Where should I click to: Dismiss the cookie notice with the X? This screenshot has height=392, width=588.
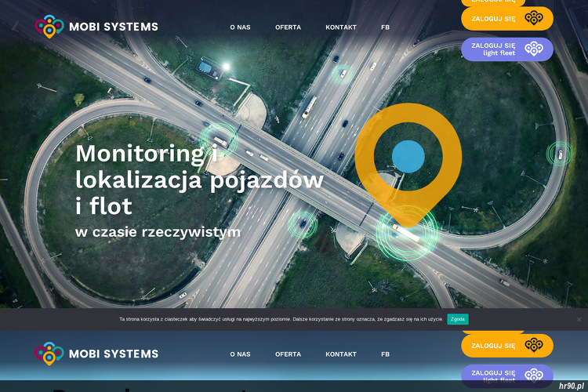579,319
